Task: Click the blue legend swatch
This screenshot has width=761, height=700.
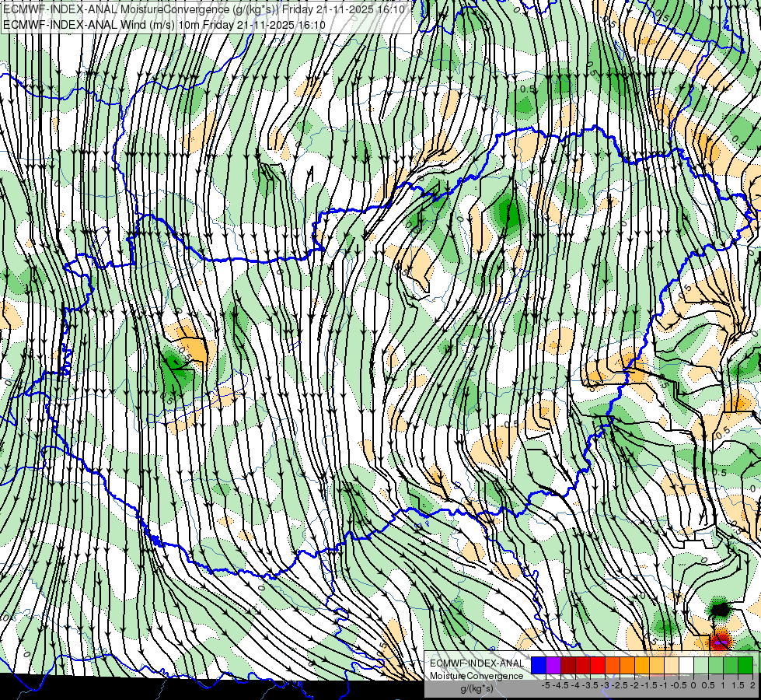Action: point(539,665)
